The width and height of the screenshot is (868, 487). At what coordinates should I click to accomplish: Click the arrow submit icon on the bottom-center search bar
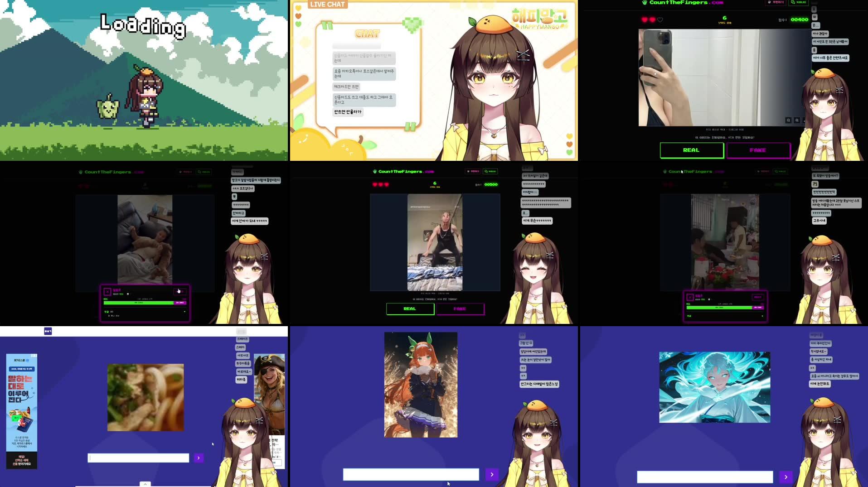pos(492,474)
